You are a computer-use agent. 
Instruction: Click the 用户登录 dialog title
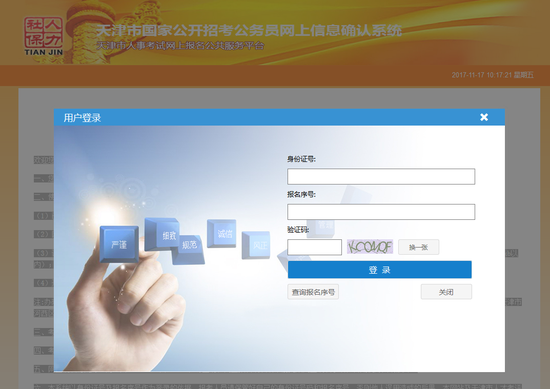[x=82, y=118]
